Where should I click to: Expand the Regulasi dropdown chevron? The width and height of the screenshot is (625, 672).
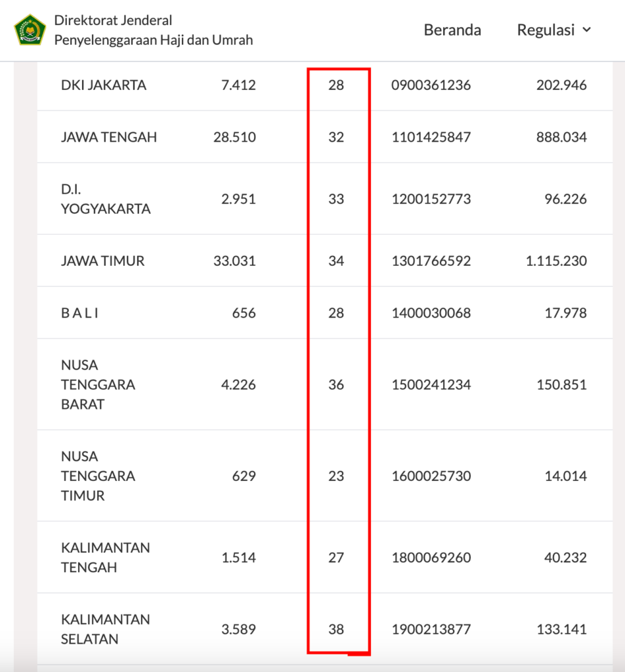586,30
